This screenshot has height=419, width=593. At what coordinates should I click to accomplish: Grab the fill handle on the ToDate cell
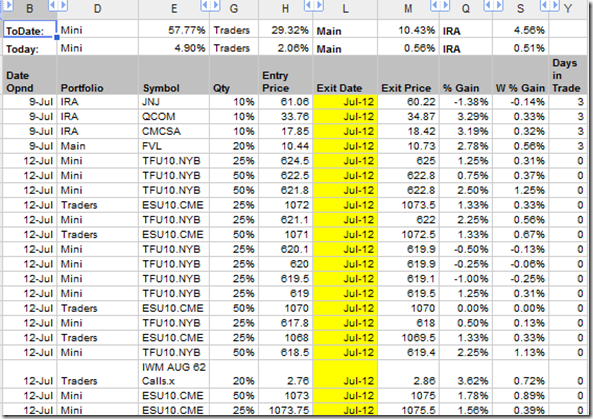[x=57, y=37]
